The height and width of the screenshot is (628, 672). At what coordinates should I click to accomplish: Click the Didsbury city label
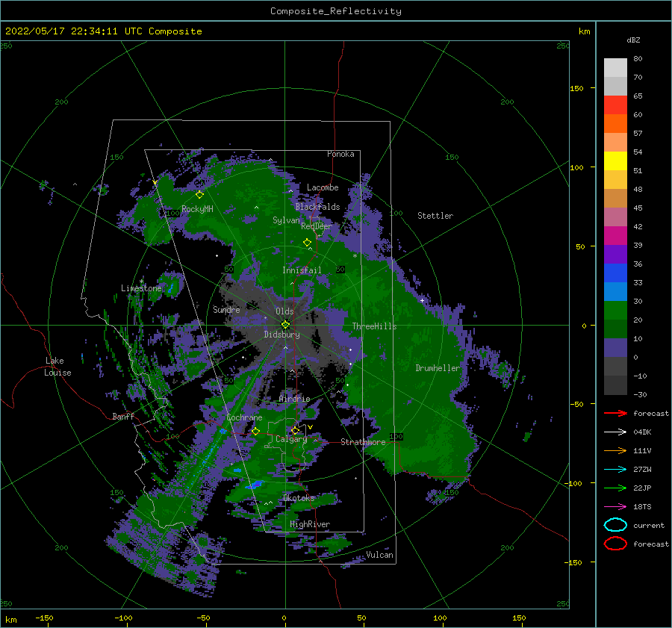281,335
